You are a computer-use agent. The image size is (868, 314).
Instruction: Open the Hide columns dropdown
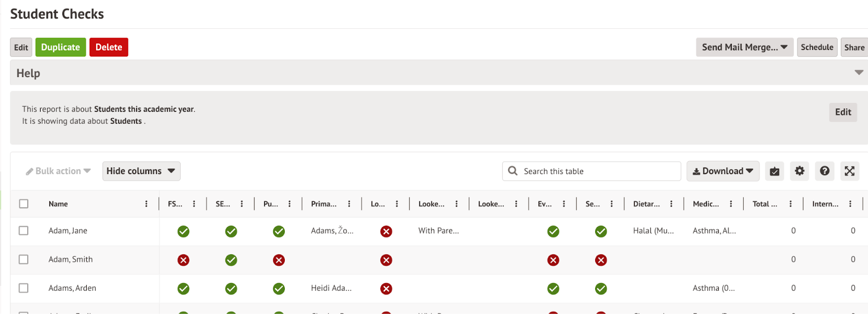[141, 171]
